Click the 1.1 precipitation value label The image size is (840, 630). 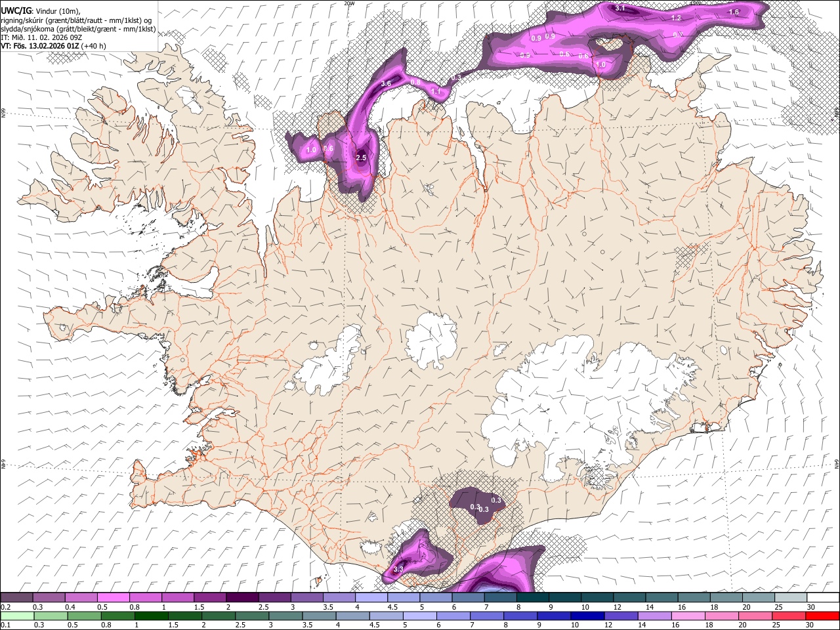pos(436,93)
